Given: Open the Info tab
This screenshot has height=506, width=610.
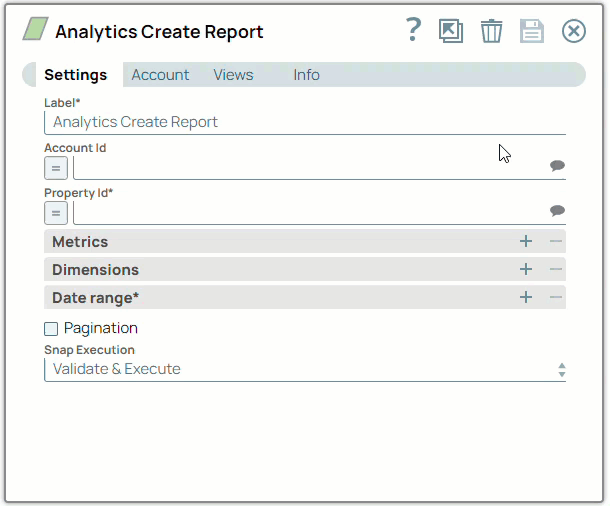Looking at the screenshot, I should (307, 75).
